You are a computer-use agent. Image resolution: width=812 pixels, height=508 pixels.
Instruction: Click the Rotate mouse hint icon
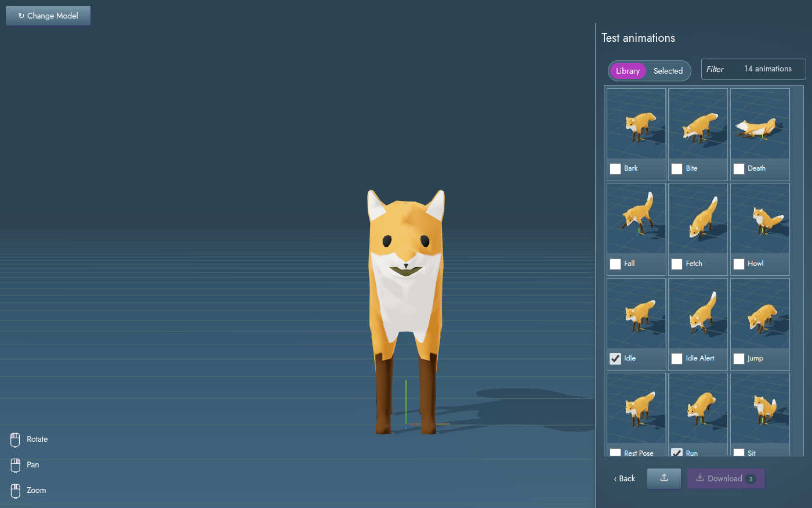coord(16,440)
